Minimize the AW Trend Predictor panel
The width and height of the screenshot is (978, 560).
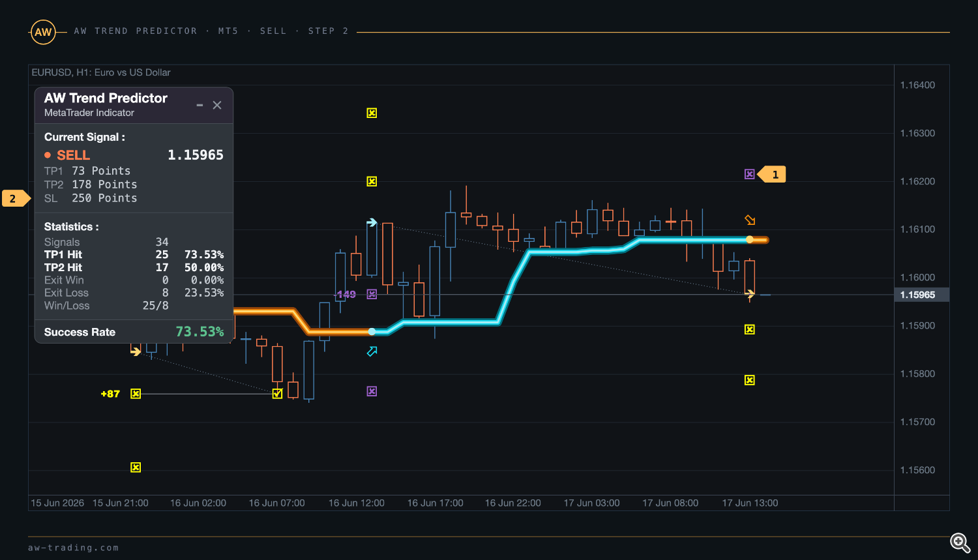pyautogui.click(x=200, y=105)
